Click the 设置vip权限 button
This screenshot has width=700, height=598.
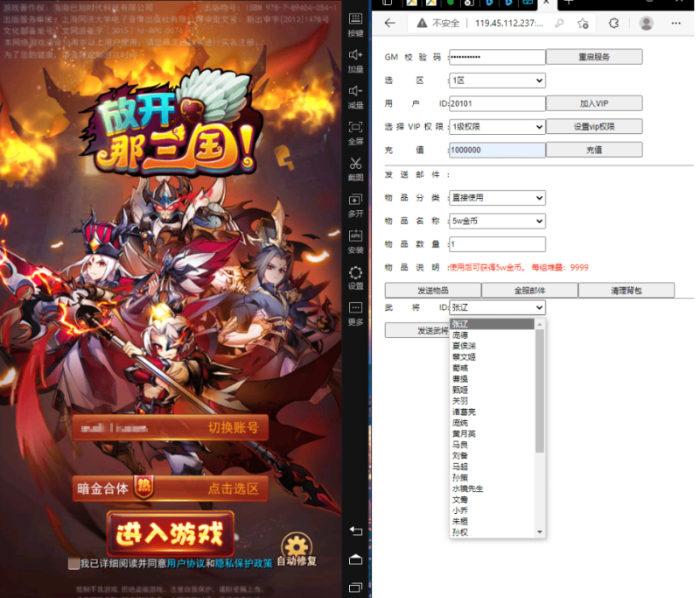point(594,126)
